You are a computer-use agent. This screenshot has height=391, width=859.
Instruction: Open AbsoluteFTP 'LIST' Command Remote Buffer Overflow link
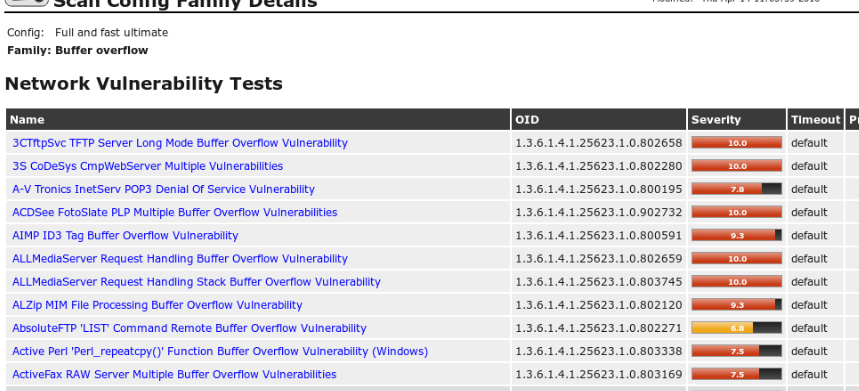click(189, 328)
